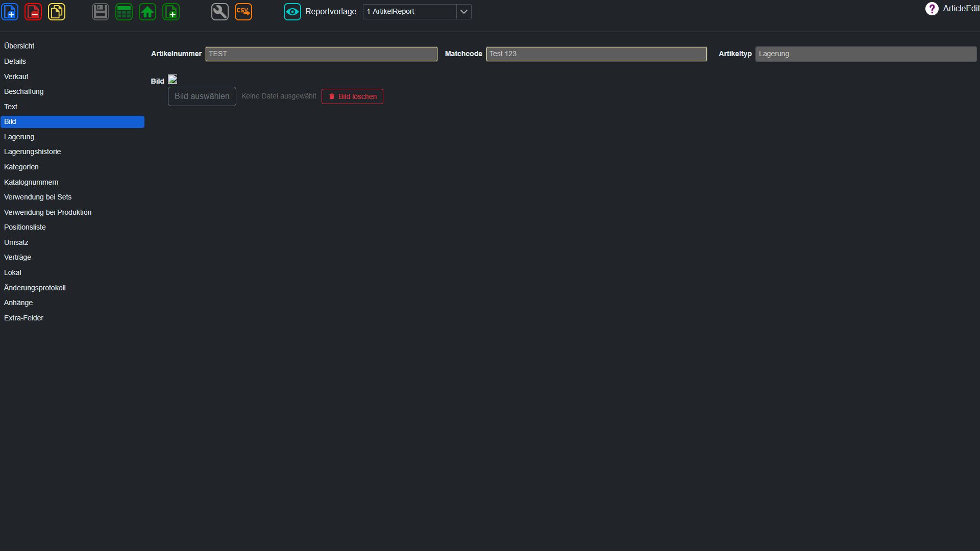This screenshot has height=551, width=980.
Task: Go to the Beschaffung section
Action: point(72,91)
